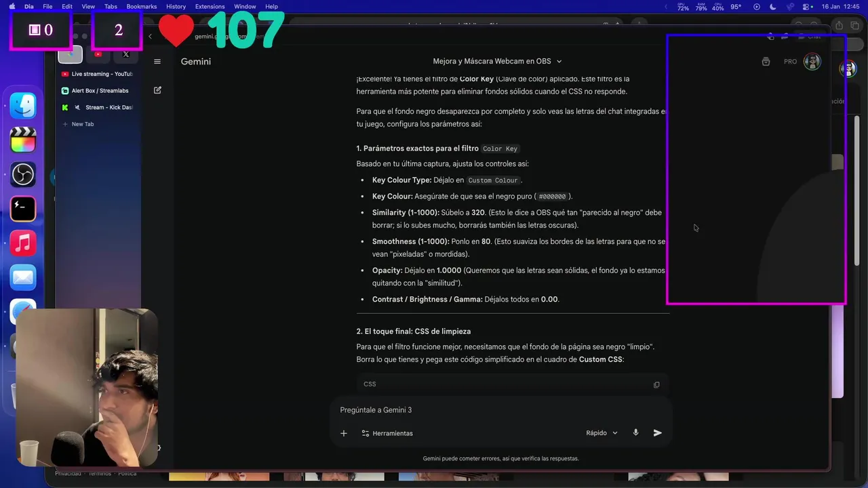
Task: Open the pinned YouTube tab icon
Action: coord(98,54)
